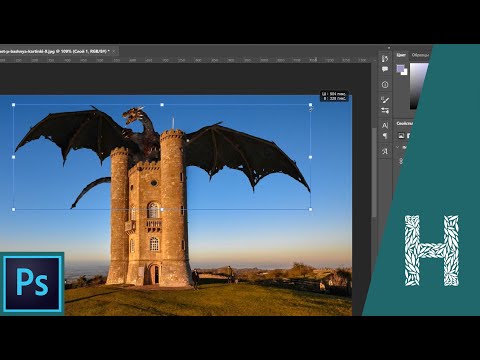Open the Свойства properties panel tab
This screenshot has height=360, width=480.
point(404,124)
